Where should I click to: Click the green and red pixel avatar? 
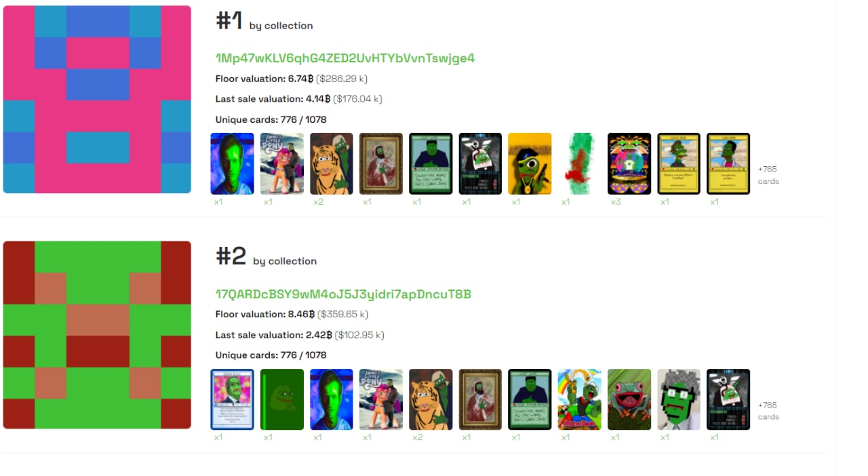tap(97, 335)
